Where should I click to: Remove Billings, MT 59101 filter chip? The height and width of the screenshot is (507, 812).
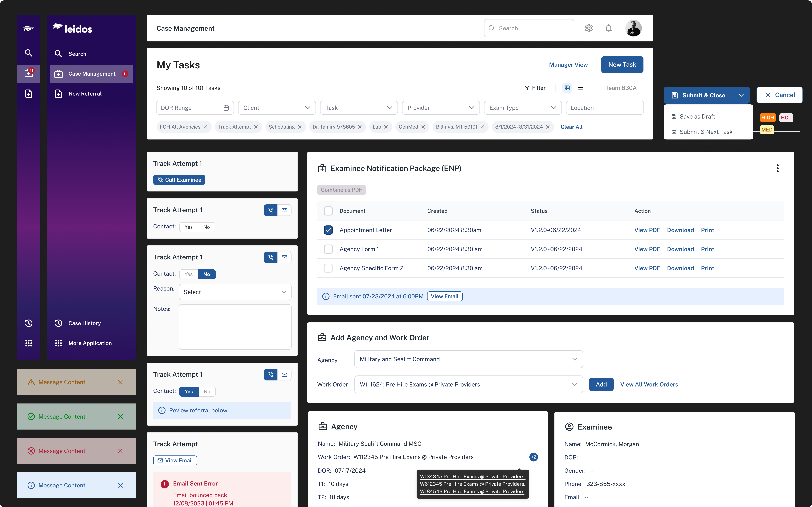pos(482,127)
